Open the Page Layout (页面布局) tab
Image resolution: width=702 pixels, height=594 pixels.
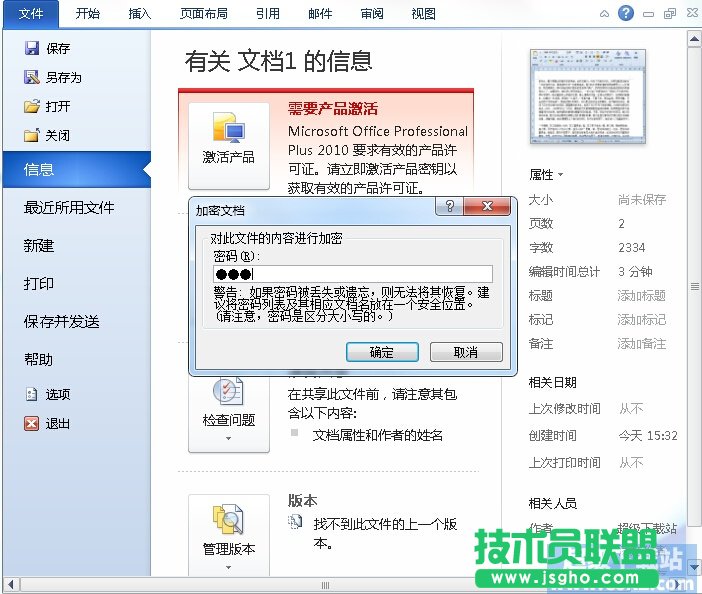point(203,14)
